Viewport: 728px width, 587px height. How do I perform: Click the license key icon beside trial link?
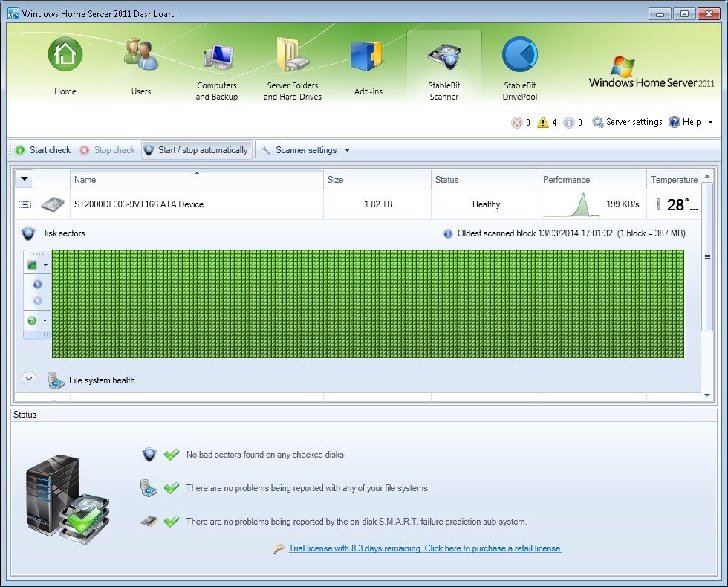click(x=279, y=549)
